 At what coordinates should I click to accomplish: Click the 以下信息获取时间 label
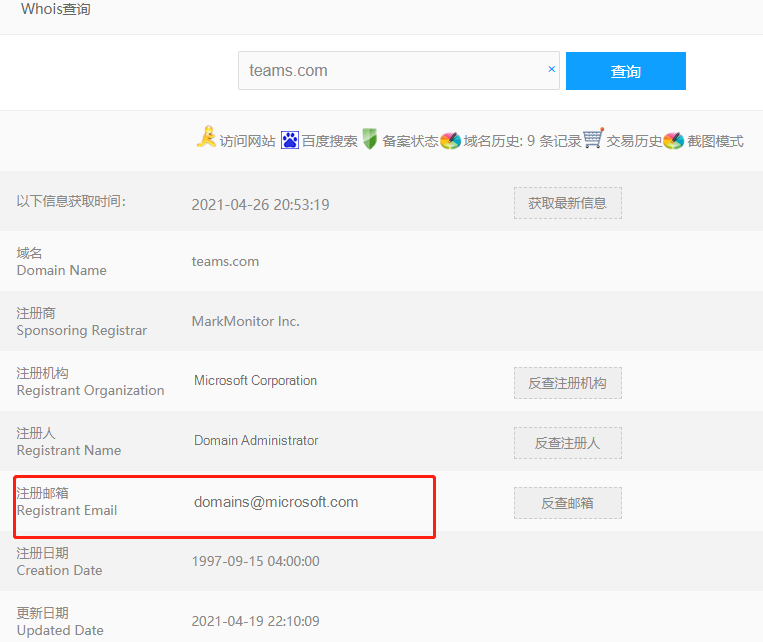[x=71, y=201]
